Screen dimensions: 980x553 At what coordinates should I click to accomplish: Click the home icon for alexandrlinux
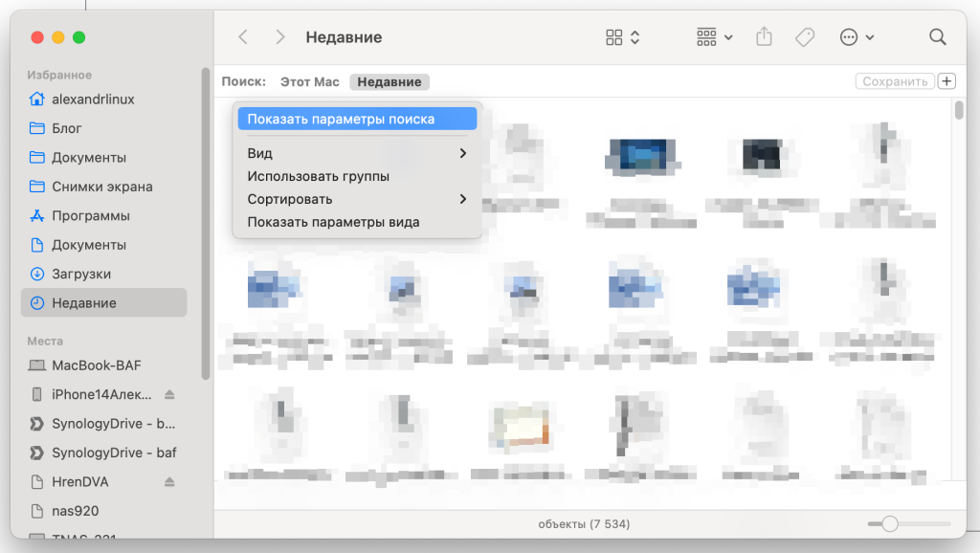click(37, 99)
